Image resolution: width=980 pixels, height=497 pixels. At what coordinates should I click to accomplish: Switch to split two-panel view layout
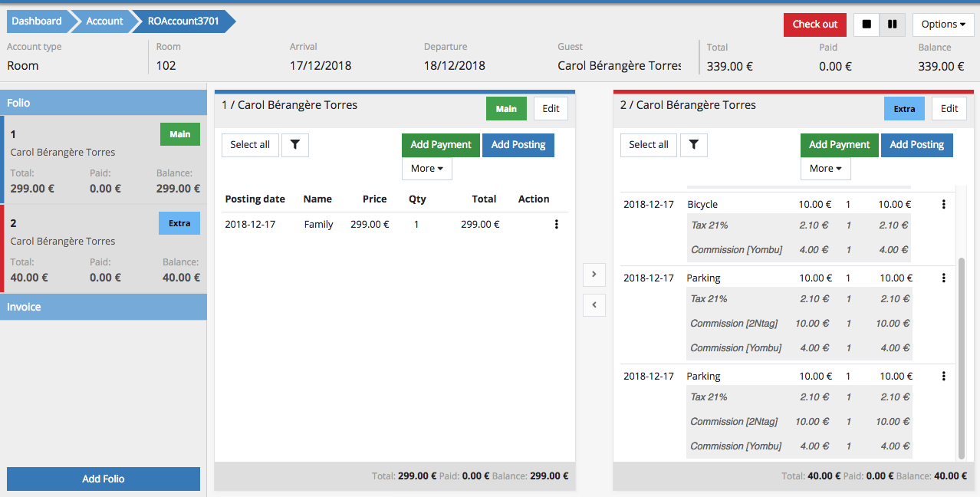892,25
